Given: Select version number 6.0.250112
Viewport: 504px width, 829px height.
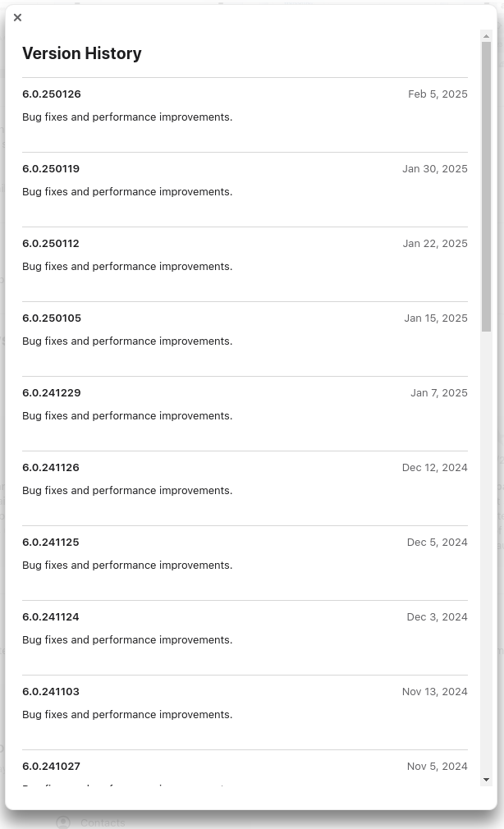Looking at the screenshot, I should (x=51, y=244).
